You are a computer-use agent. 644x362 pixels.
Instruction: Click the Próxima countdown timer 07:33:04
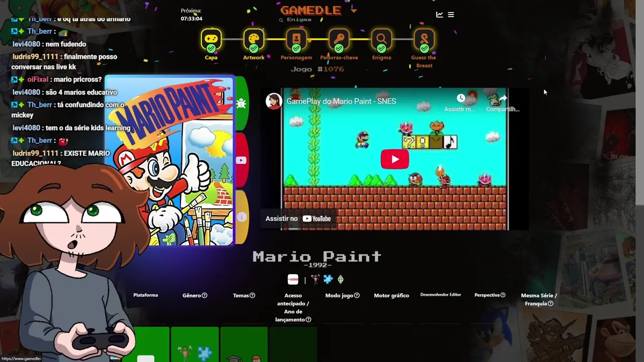point(192,19)
